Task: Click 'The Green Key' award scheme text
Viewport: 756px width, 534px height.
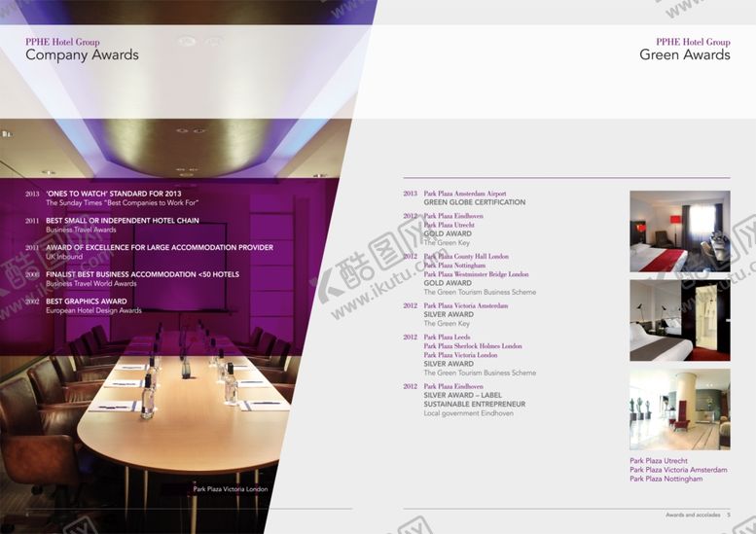Action: click(447, 242)
